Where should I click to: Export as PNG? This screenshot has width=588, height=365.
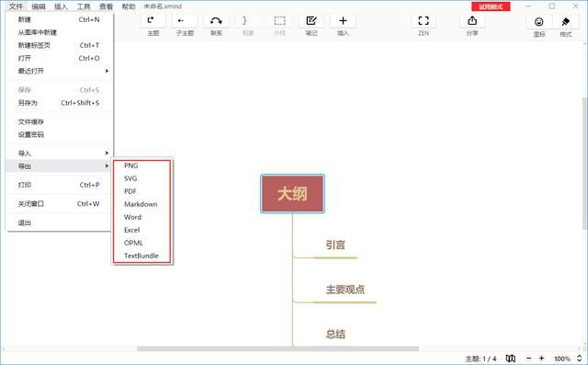(x=141, y=165)
